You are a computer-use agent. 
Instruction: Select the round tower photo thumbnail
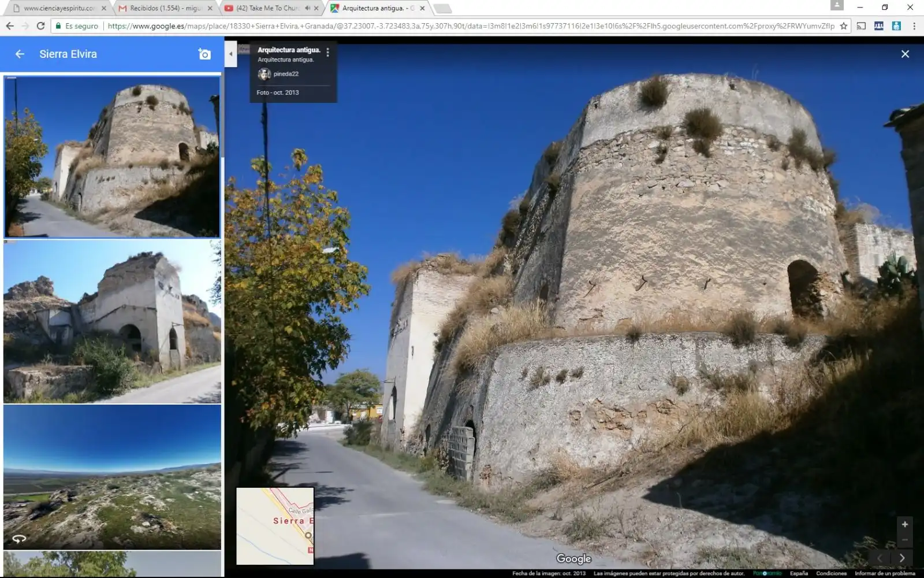pos(112,157)
